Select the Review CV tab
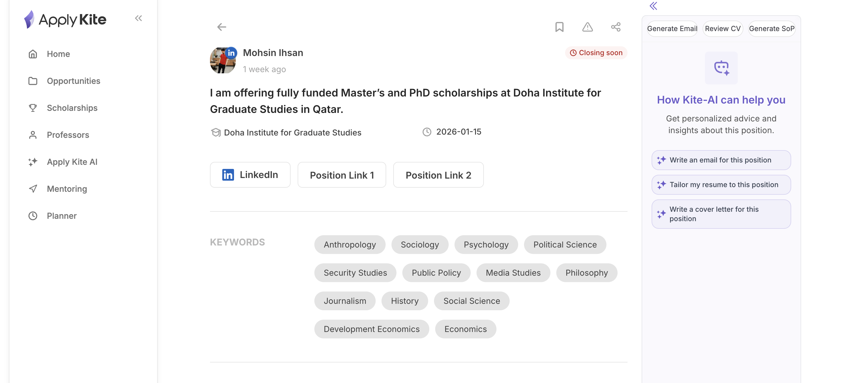Image resolution: width=868 pixels, height=383 pixels. point(723,29)
